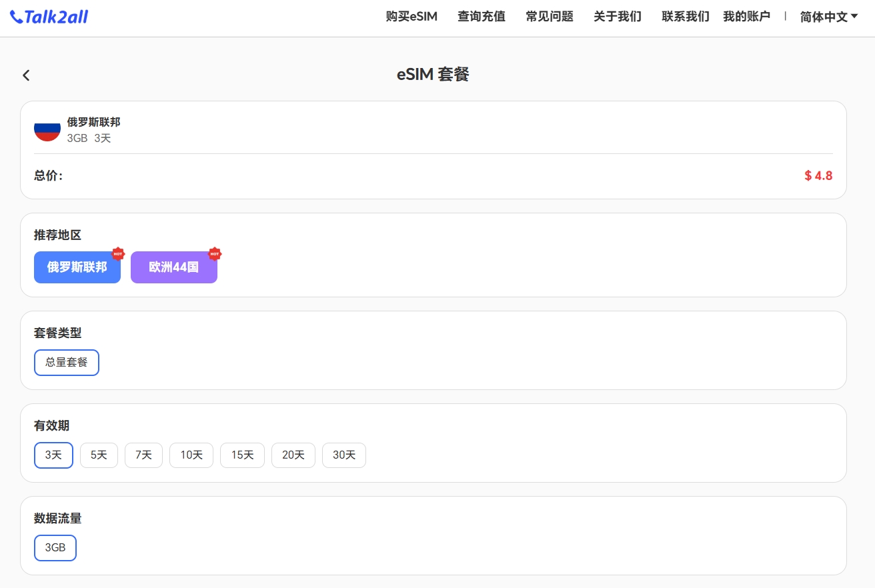Switch validity to 15天

pos(242,455)
